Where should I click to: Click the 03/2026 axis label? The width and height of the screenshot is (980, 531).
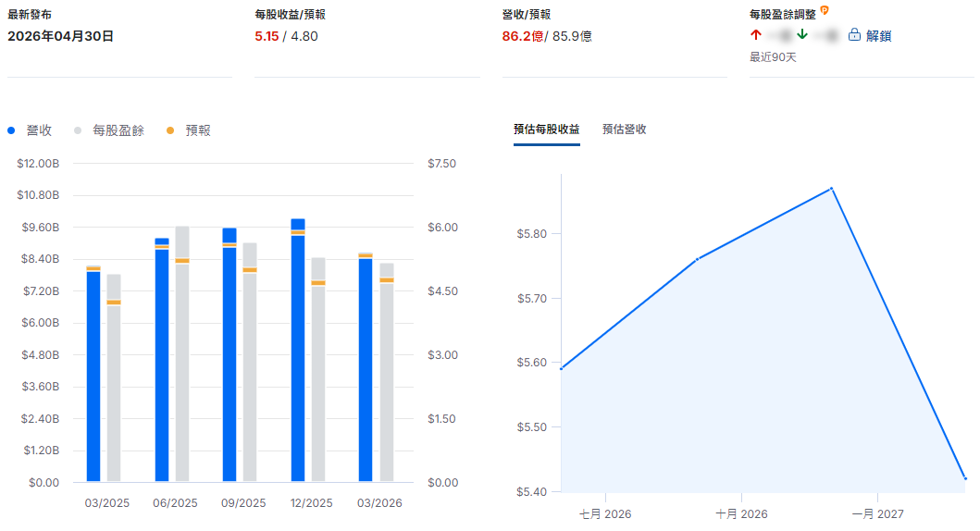pos(379,503)
